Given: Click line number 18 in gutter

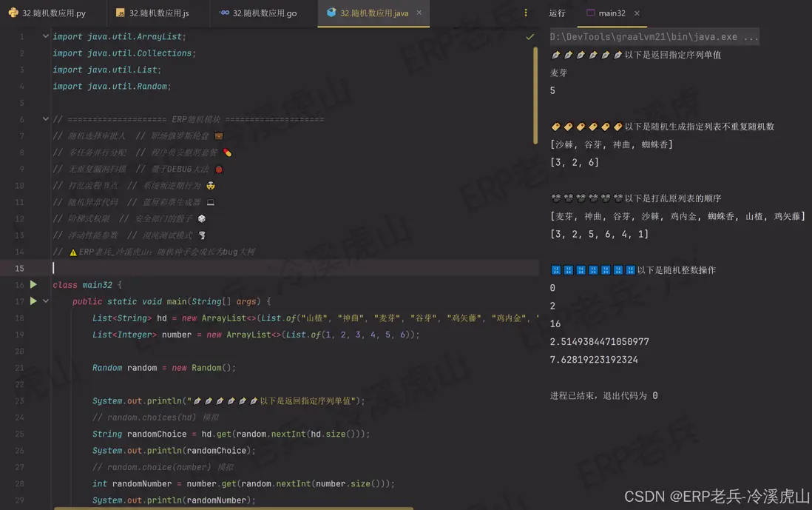Looking at the screenshot, I should [19, 318].
